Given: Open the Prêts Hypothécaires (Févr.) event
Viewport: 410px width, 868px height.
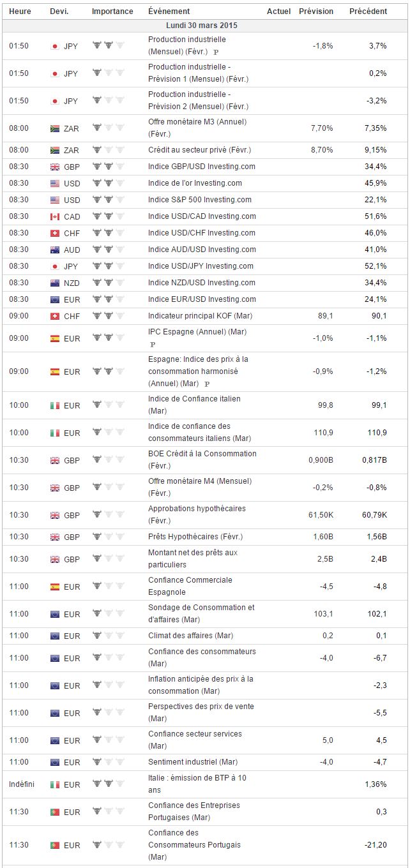Looking at the screenshot, I should pyautogui.click(x=195, y=537).
